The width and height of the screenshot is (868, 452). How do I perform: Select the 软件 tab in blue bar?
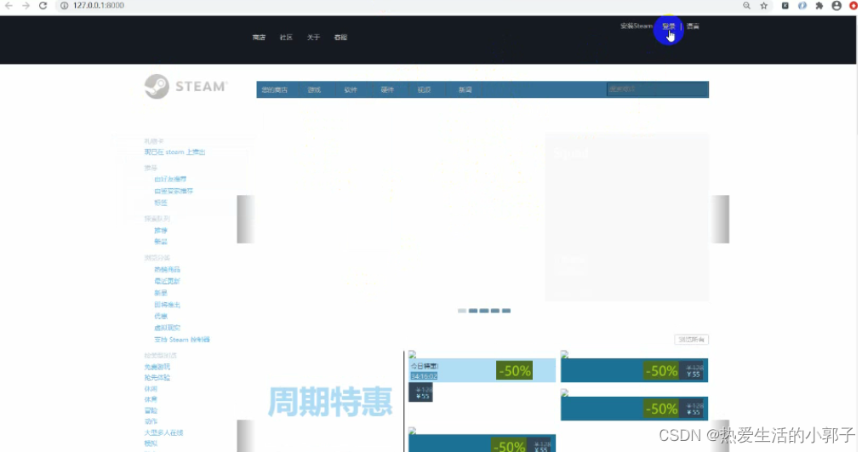click(351, 89)
